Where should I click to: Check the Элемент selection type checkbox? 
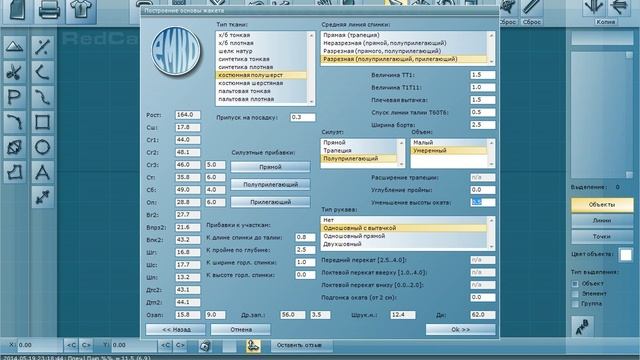coord(576,293)
